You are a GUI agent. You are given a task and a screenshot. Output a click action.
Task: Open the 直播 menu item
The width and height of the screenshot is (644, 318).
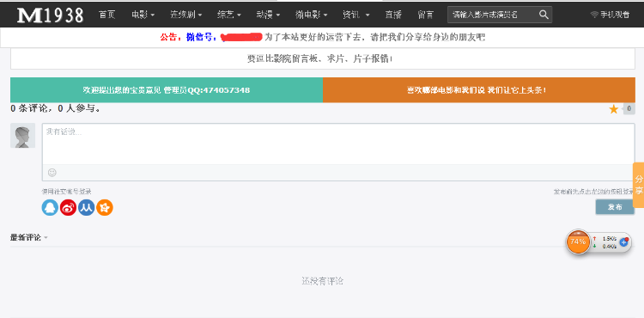(x=393, y=15)
